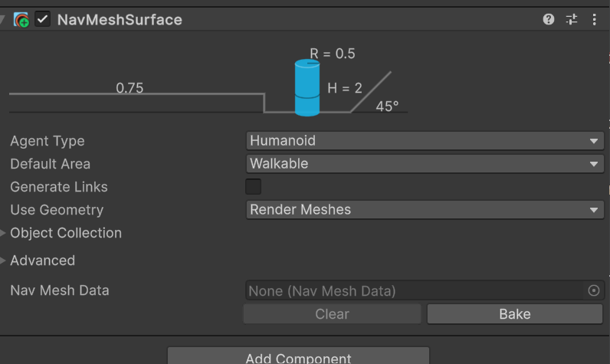This screenshot has width=610, height=364.
Task: Click the Nav Mesh Data field
Action: coord(414,291)
